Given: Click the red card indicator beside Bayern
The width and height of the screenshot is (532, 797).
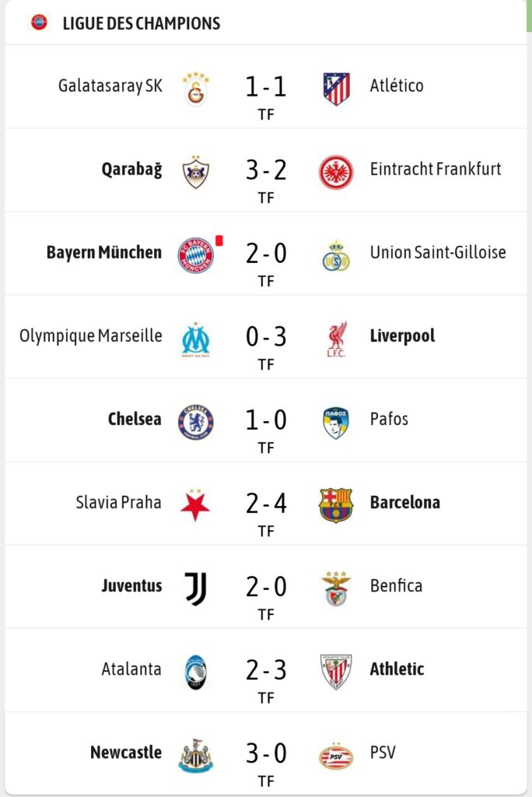Looking at the screenshot, I should (219, 241).
